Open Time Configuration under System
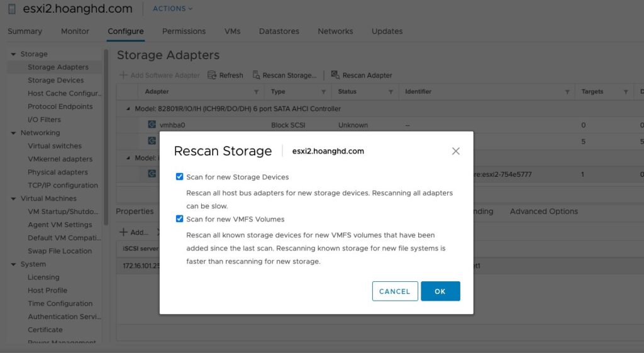This screenshot has width=644, height=353. (60, 304)
